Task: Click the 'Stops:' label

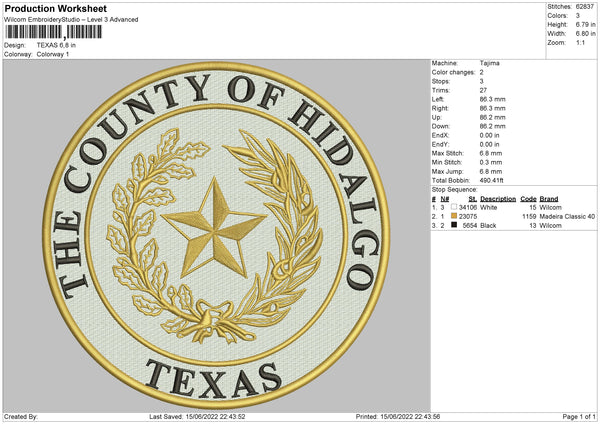Action: pos(441,81)
